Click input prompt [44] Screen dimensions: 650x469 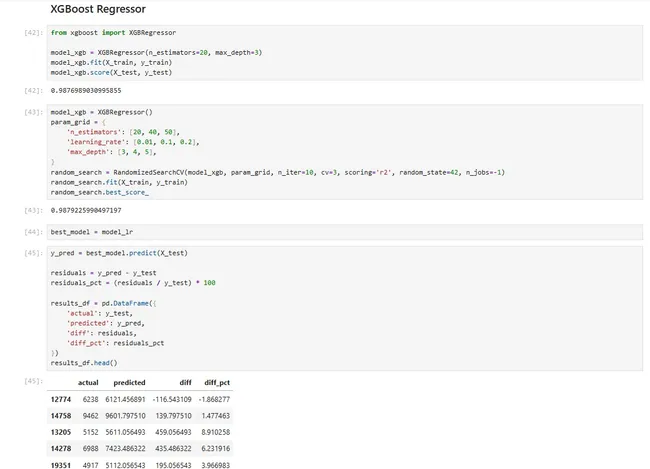coord(34,232)
